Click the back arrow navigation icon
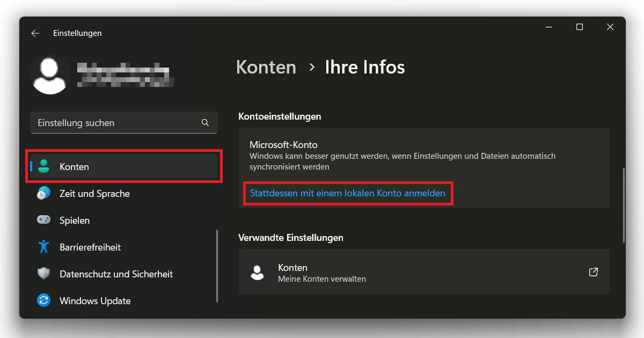Viewport: 644px width, 338px height. click(35, 33)
